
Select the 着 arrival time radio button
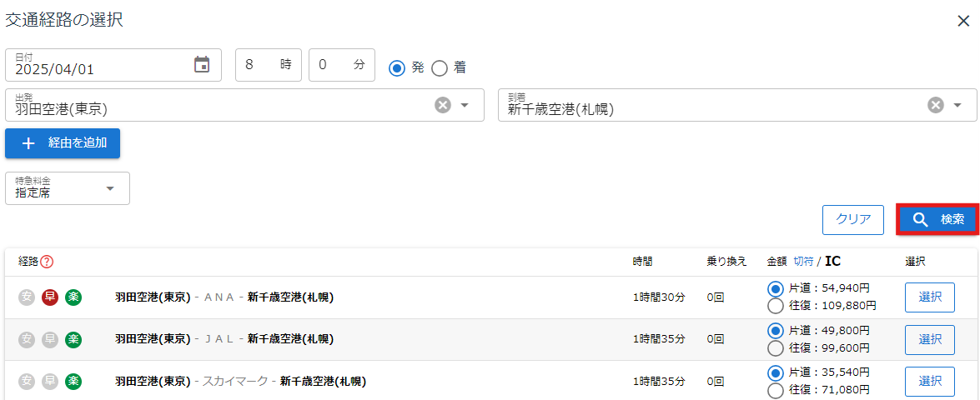440,67
